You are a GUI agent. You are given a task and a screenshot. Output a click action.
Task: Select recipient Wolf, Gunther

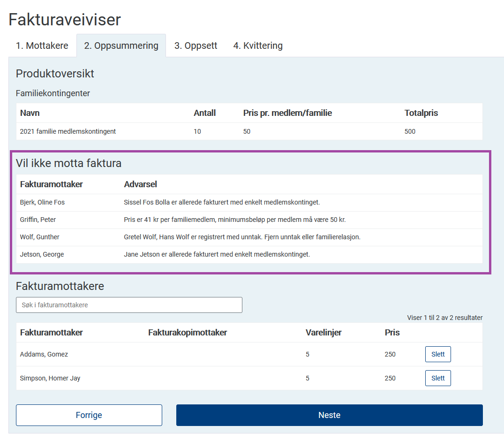tap(39, 237)
